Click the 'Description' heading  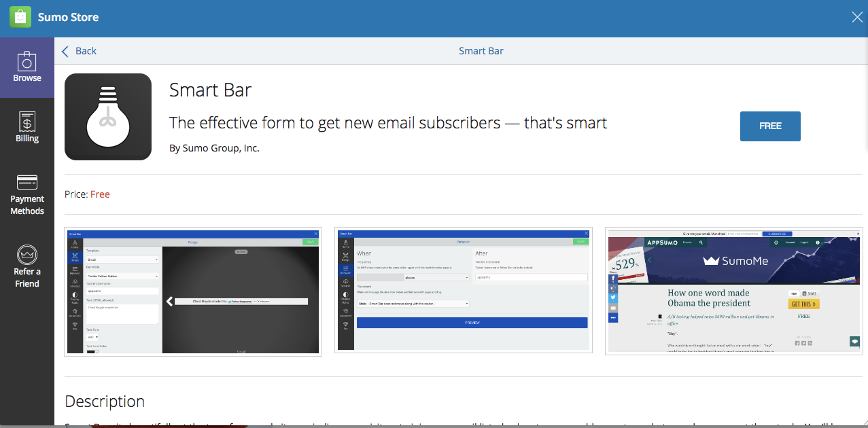click(105, 402)
